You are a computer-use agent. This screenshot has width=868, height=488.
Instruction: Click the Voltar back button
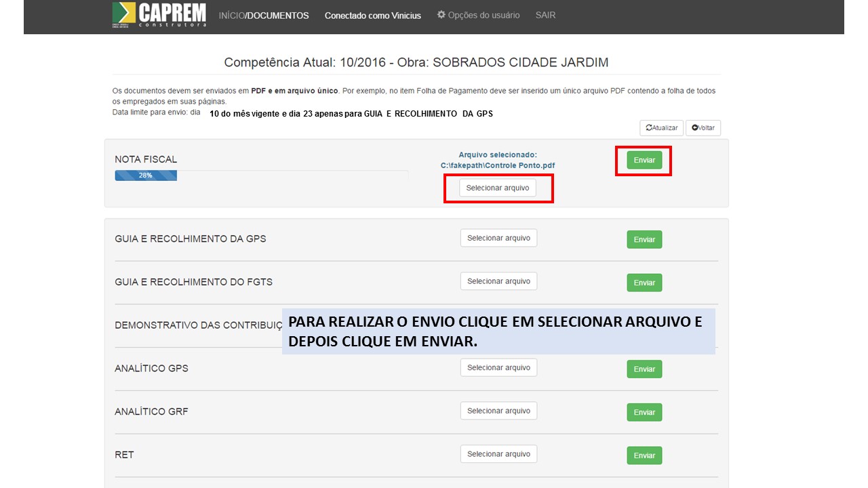(x=703, y=127)
